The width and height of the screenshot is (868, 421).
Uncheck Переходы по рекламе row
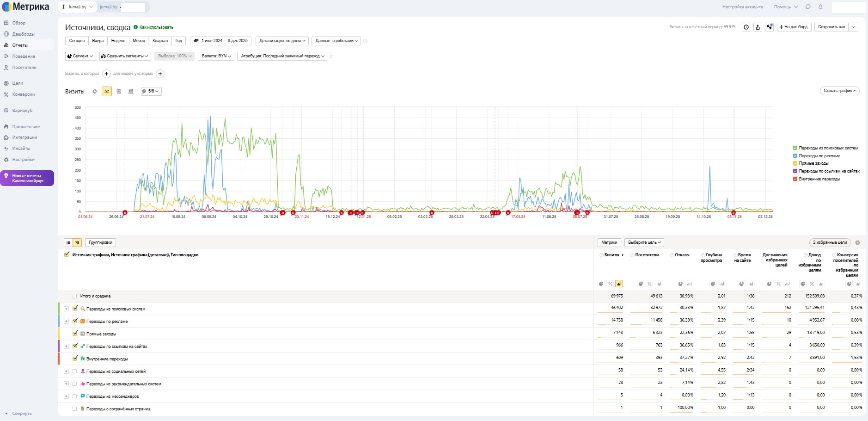pos(75,321)
